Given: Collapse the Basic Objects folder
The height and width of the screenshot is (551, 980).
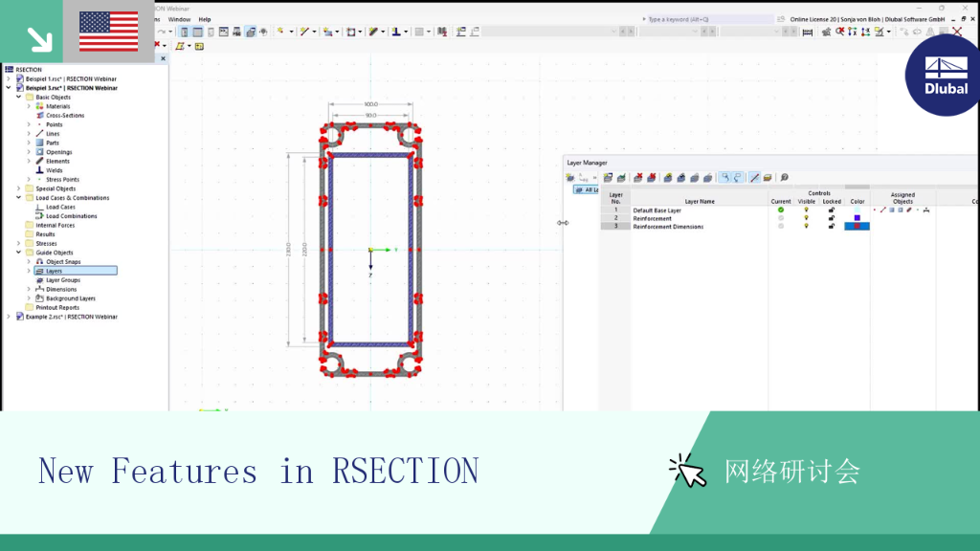Looking at the screenshot, I should coord(19,97).
